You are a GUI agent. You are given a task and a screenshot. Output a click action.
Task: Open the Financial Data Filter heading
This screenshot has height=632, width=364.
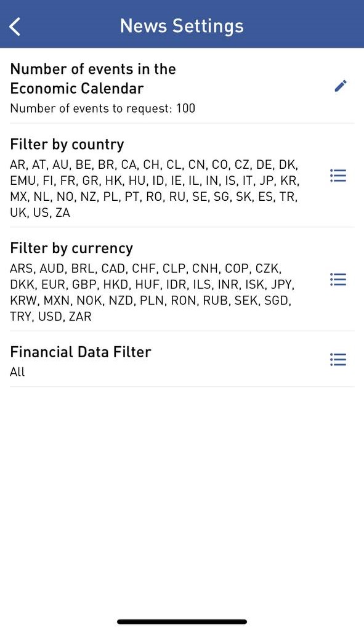click(x=81, y=352)
